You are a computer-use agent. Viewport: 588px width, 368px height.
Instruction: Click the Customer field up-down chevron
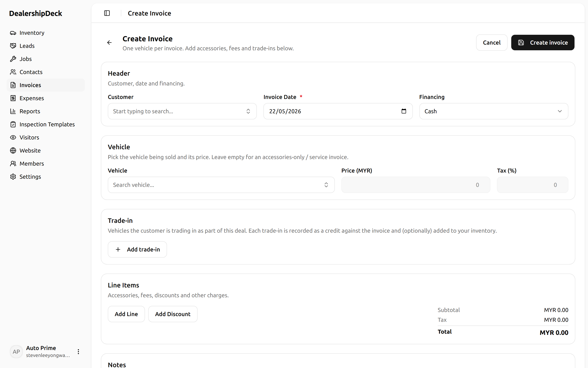[x=248, y=111]
